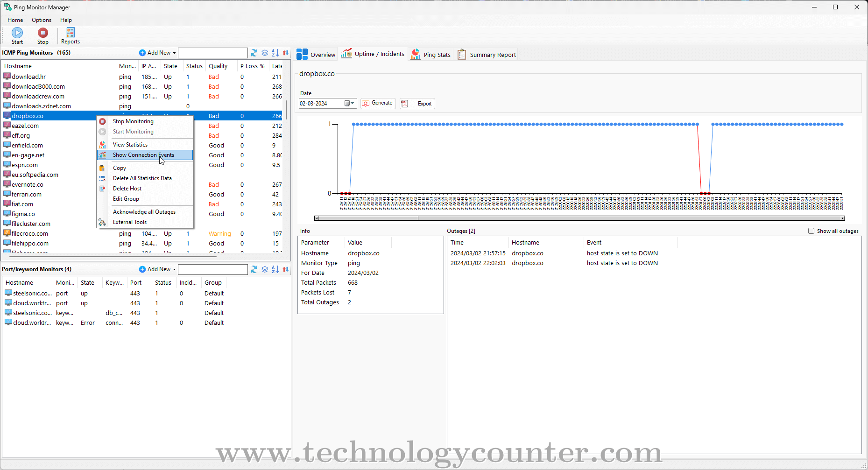Screen dimensions: 868x470
Task: Click the Port/keyword refresh arrows icon
Action: point(254,269)
